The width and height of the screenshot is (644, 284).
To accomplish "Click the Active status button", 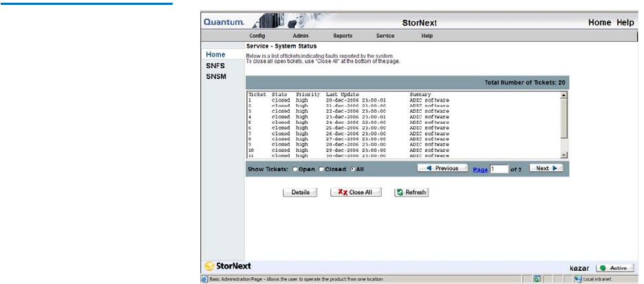I will 614,268.
